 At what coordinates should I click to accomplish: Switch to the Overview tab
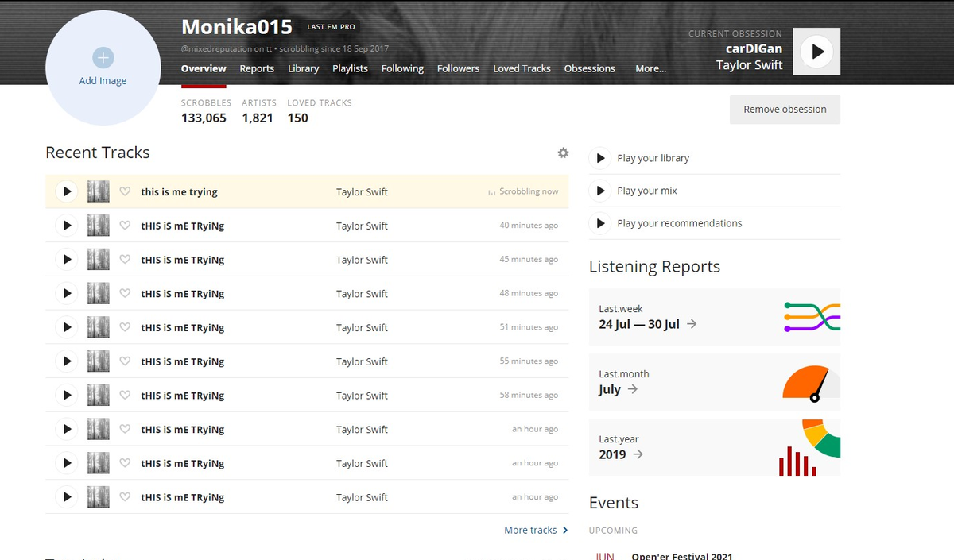204,68
